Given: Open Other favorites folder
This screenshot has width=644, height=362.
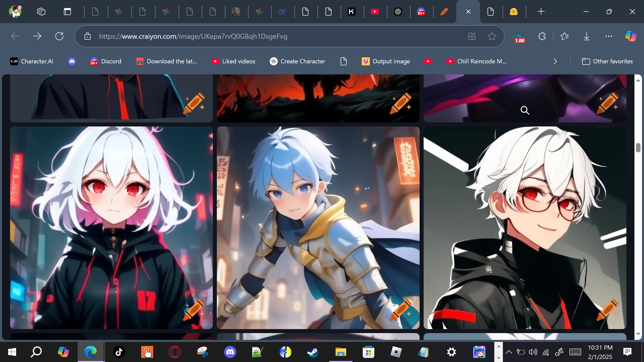Looking at the screenshot, I should pos(607,61).
